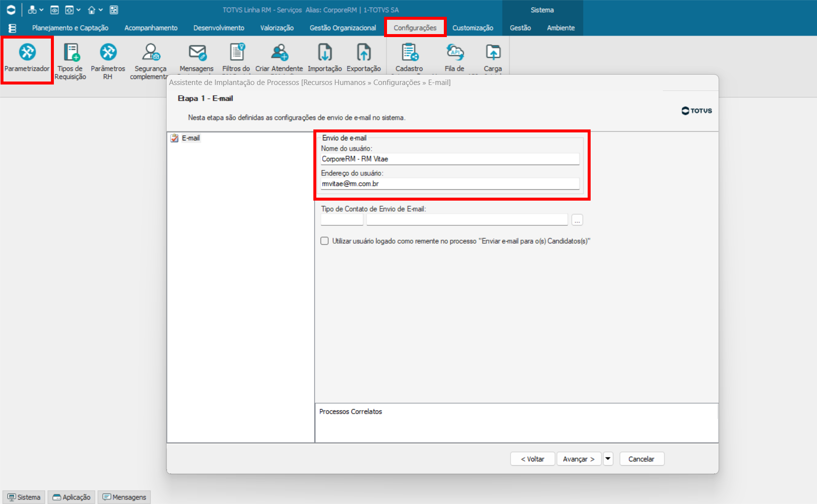817x504 pixels.
Task: Click the 'Etapa 1 - E-mail' heading
Action: click(x=205, y=98)
